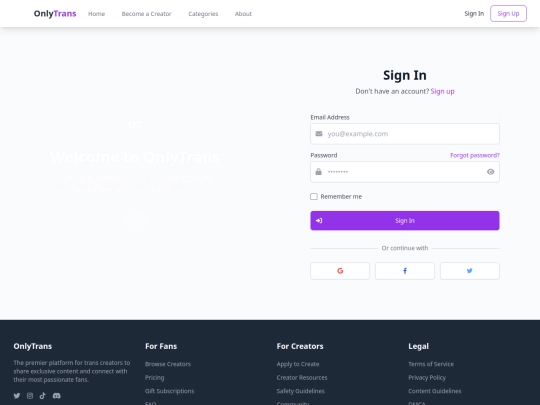Open footer TikTok social icon

pyautogui.click(x=43, y=396)
